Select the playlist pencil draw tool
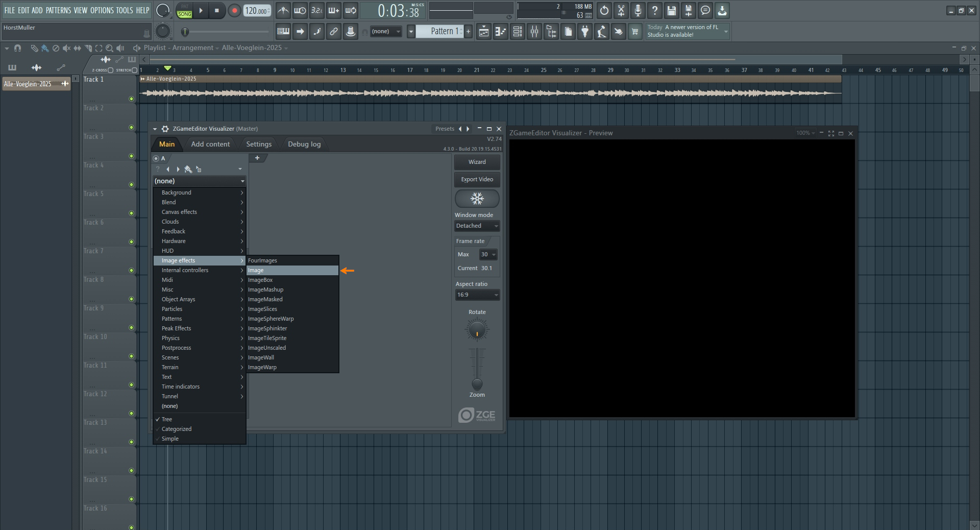The image size is (980, 530). 34,48
